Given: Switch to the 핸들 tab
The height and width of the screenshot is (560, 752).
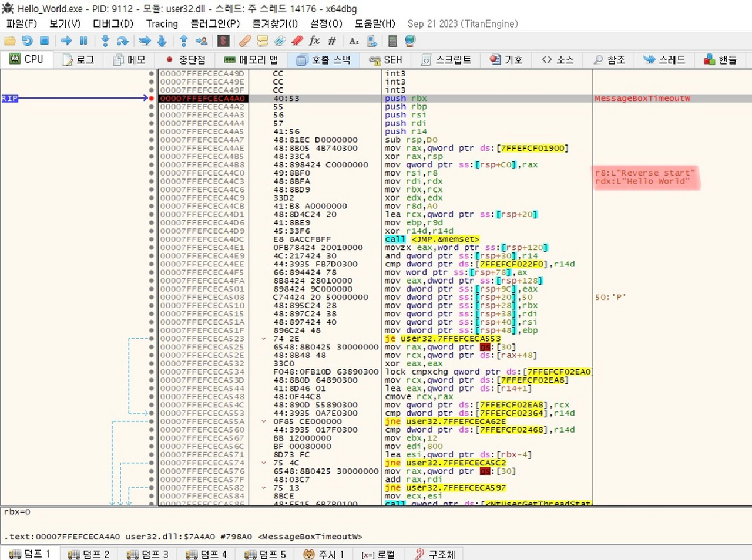Looking at the screenshot, I should point(720,59).
